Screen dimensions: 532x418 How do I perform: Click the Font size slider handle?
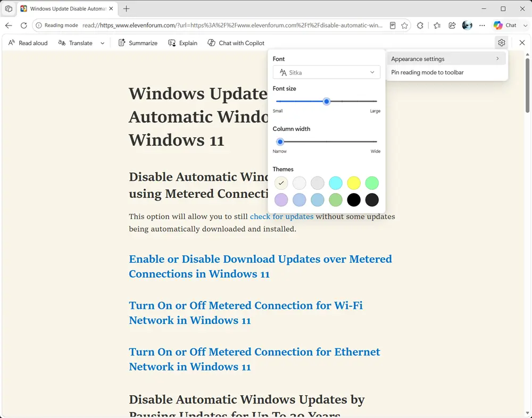coord(327,102)
